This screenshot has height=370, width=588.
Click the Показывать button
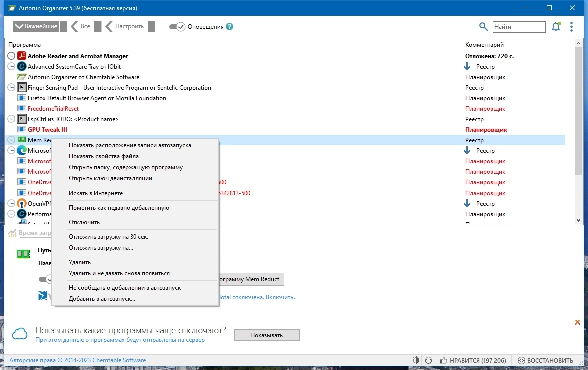coord(266,335)
